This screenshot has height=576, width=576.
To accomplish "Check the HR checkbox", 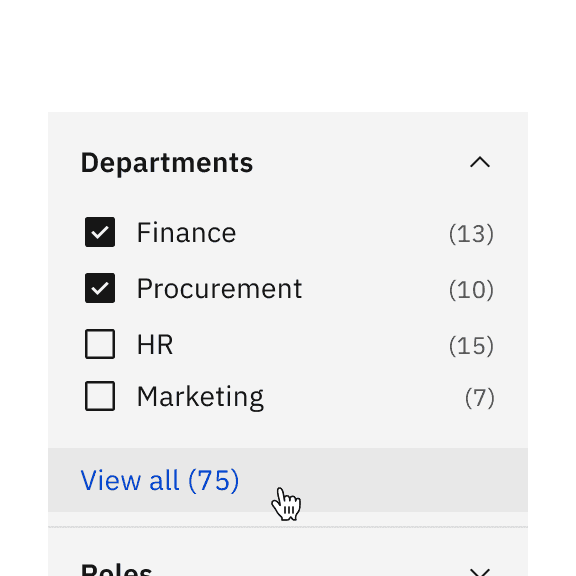I will (x=100, y=344).
